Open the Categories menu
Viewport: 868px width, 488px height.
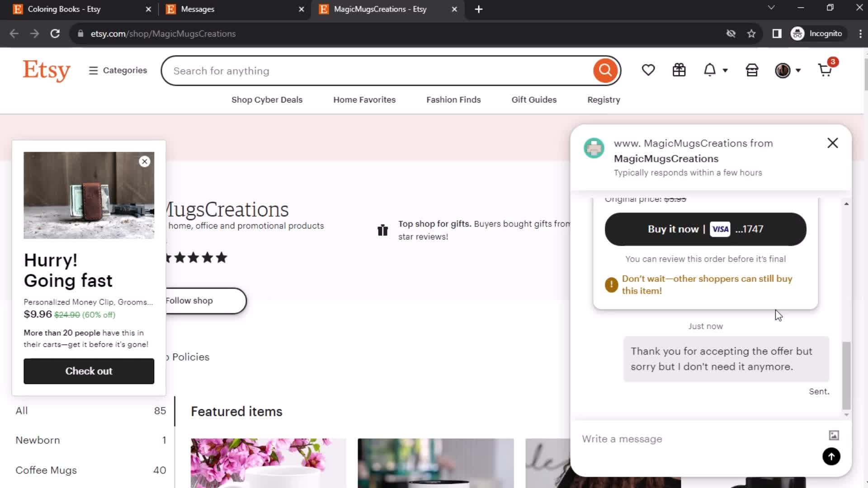(x=118, y=70)
